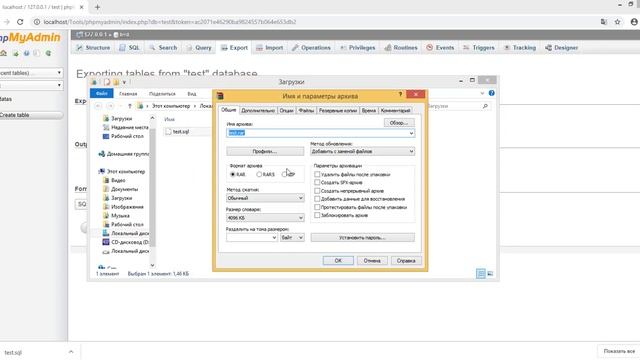
Task: Open phpMyAdmin home icon in sidebar
Action: 4,53
